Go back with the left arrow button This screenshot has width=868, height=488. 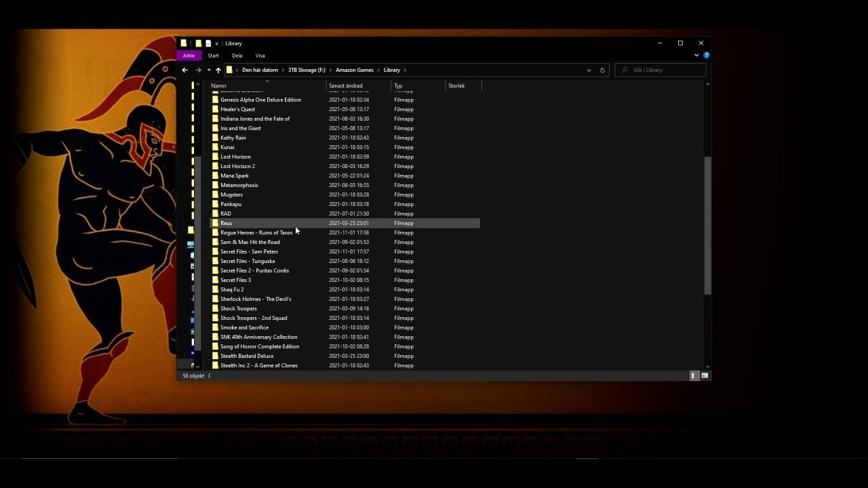click(x=184, y=70)
